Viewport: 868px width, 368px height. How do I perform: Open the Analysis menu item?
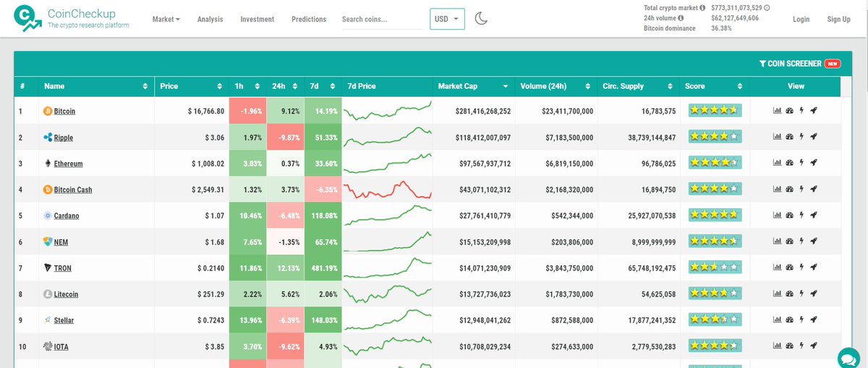tap(210, 20)
